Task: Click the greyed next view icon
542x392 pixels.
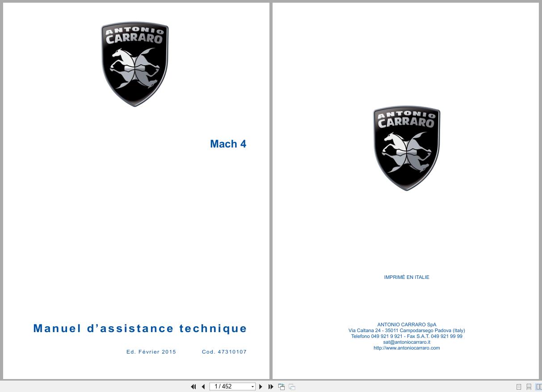Action: [292, 387]
